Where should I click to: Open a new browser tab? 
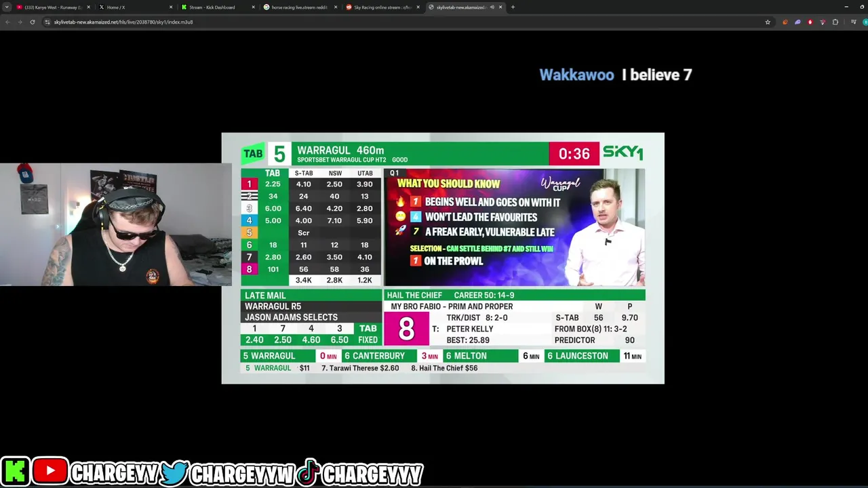pyautogui.click(x=513, y=7)
